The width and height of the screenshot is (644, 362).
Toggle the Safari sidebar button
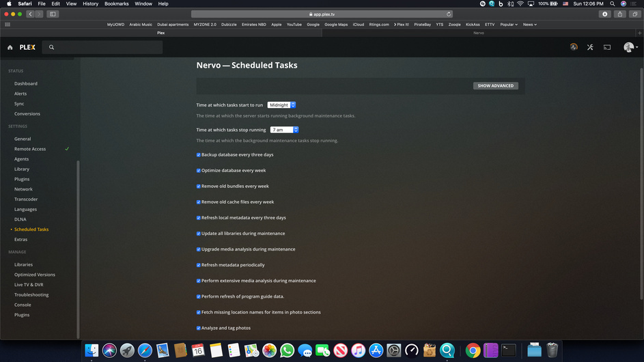53,14
